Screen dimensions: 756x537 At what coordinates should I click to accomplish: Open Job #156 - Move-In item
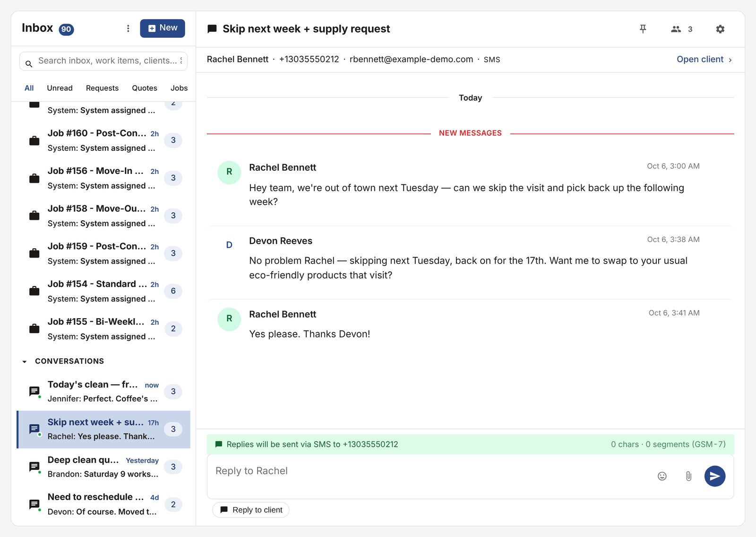[x=103, y=178]
